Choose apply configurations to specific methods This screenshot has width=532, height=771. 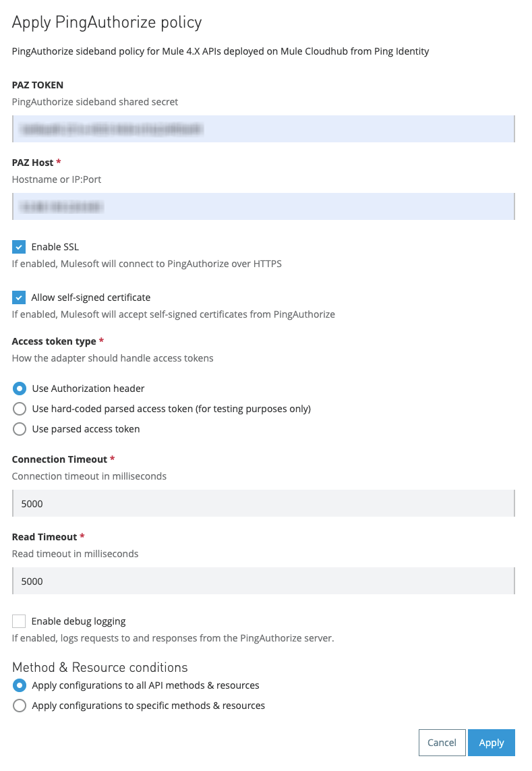pyautogui.click(x=20, y=705)
